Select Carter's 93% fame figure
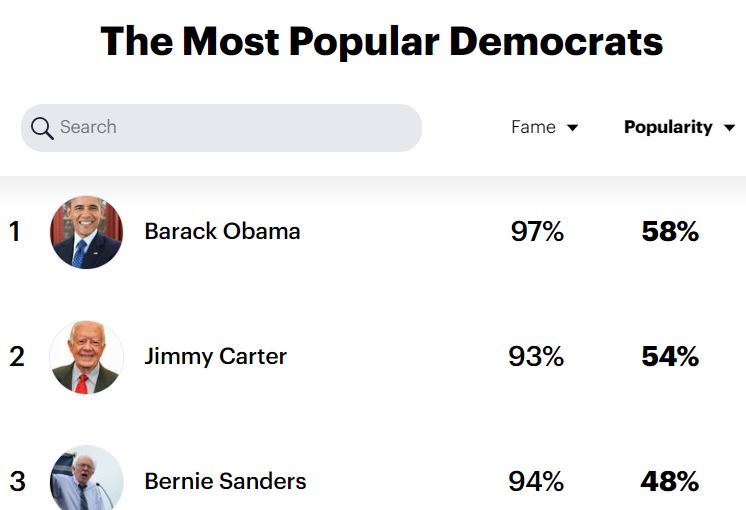The height and width of the screenshot is (510, 746). click(x=536, y=356)
